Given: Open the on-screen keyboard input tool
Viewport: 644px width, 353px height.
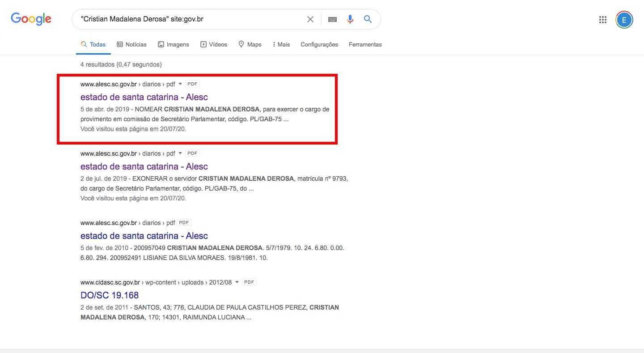Looking at the screenshot, I should tap(332, 19).
